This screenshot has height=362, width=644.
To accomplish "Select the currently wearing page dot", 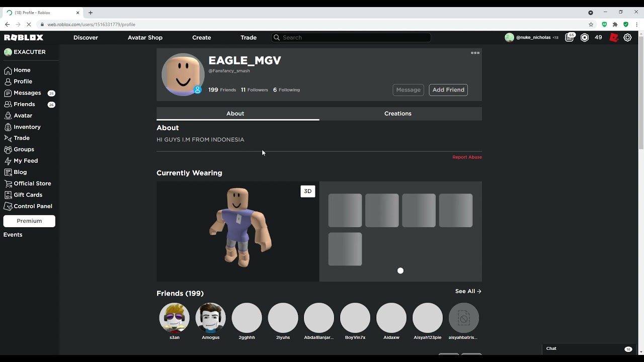I will click(x=400, y=270).
